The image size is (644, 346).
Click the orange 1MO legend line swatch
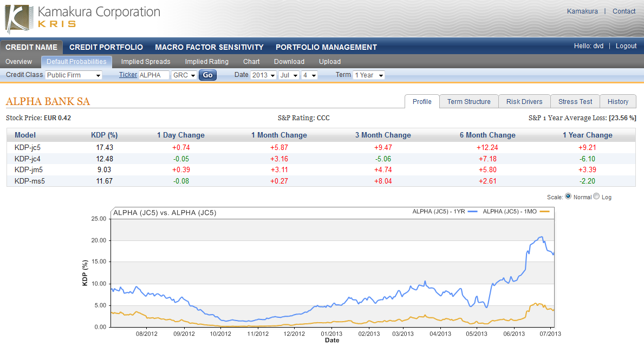(x=544, y=211)
